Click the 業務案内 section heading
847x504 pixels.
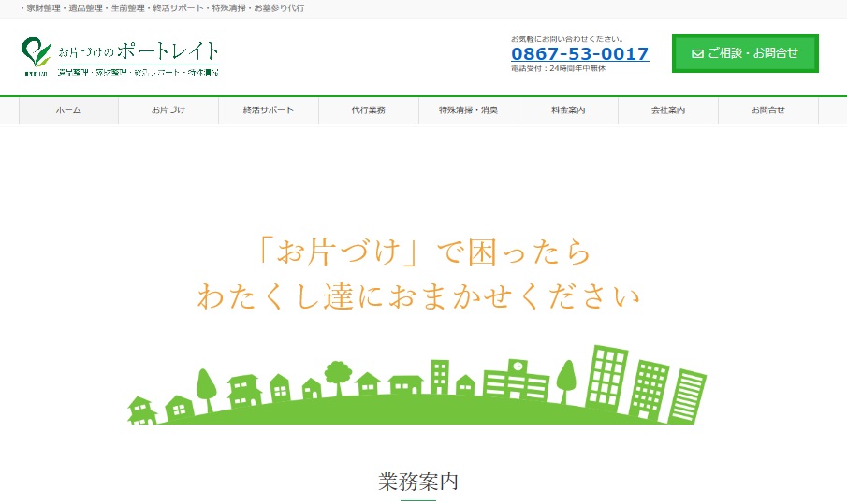point(418,482)
